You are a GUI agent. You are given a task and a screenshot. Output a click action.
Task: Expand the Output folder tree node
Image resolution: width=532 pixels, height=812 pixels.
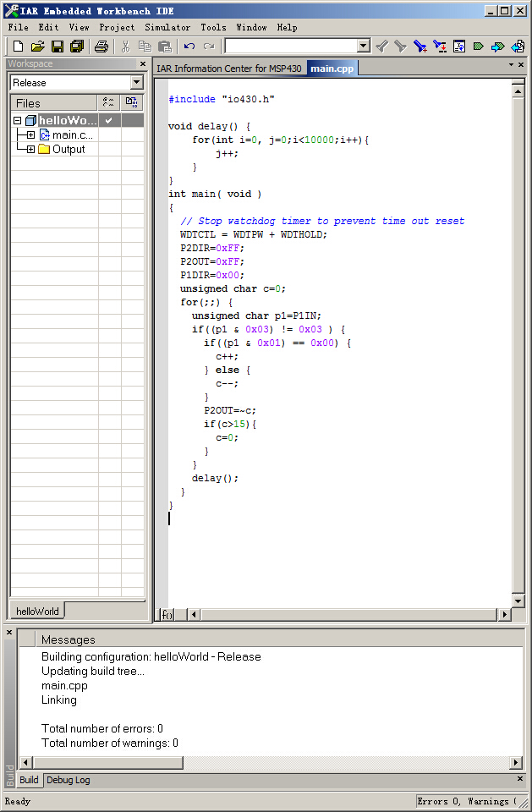coord(30,149)
